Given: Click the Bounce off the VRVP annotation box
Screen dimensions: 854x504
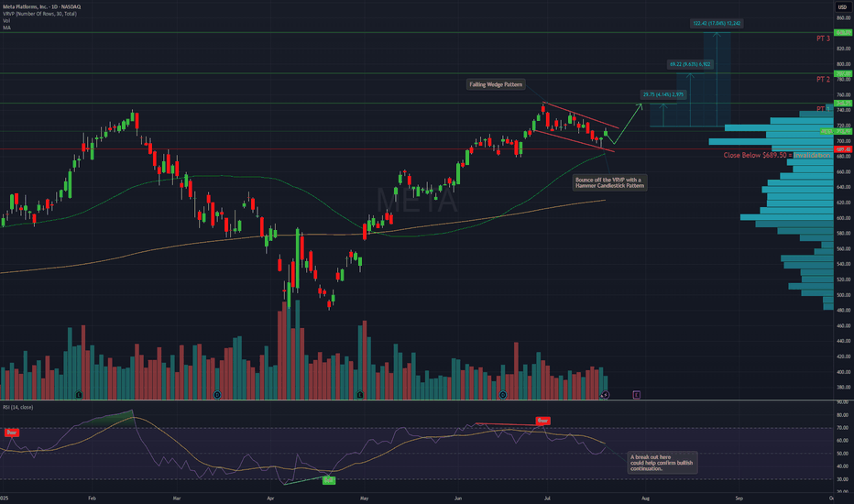Looking at the screenshot, I should click(609, 182).
